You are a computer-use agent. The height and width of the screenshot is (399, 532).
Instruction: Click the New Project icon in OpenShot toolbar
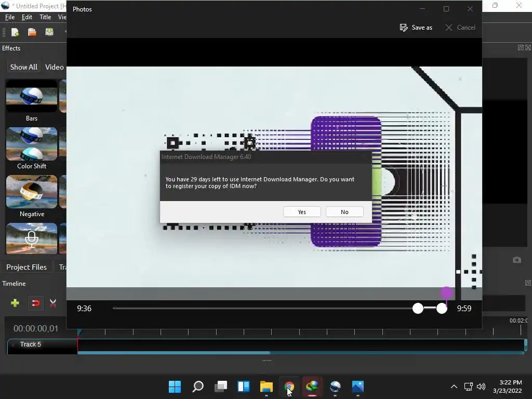coord(15,32)
